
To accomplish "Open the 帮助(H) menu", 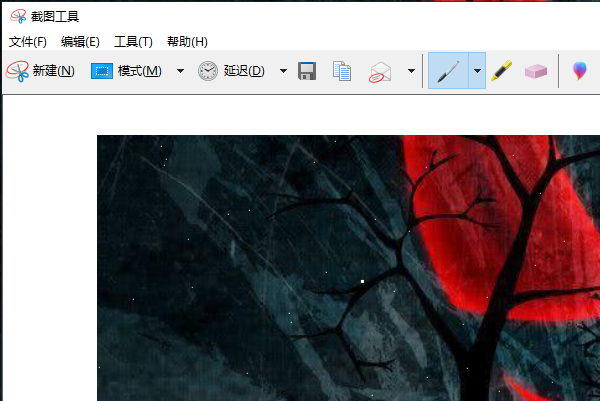I will (x=187, y=42).
